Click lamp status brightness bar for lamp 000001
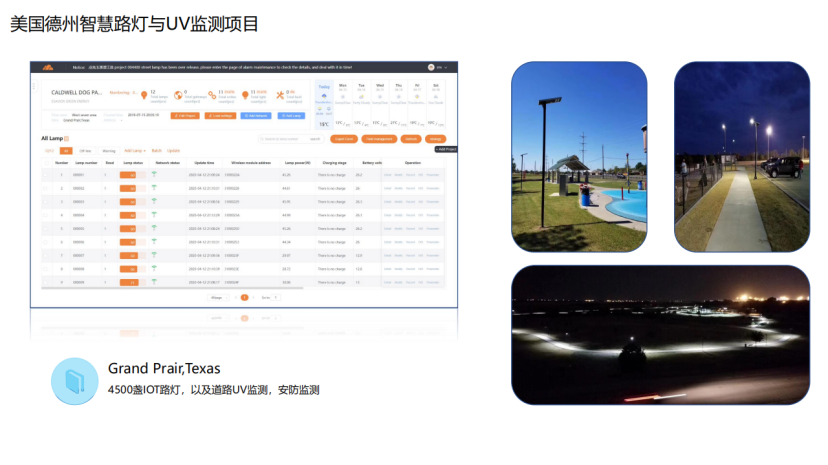 [x=133, y=175]
